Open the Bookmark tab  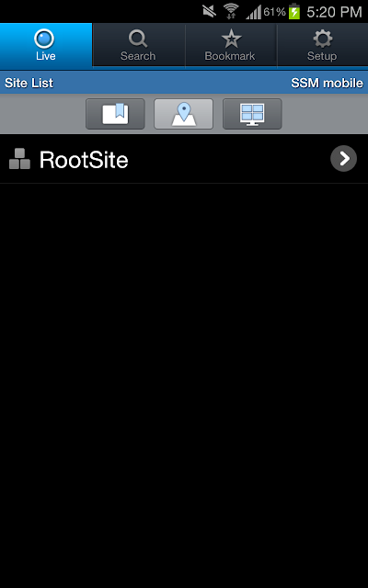point(230,46)
